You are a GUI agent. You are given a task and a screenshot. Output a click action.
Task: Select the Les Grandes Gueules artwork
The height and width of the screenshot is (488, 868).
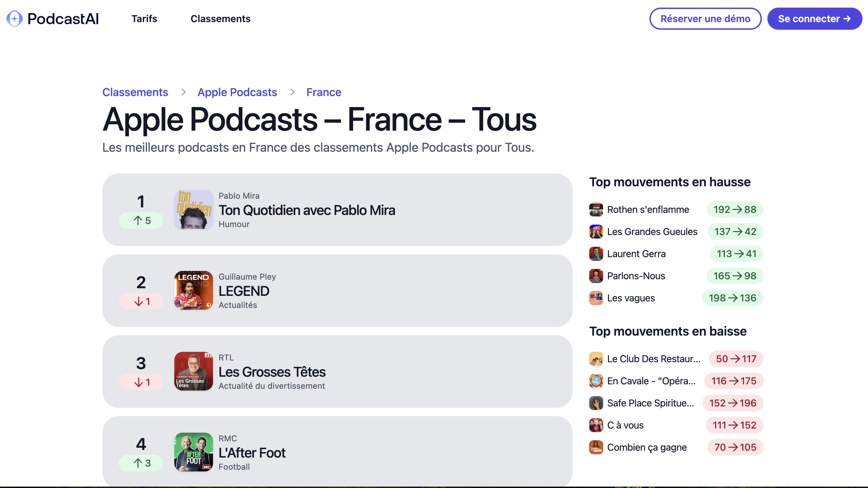tap(596, 232)
